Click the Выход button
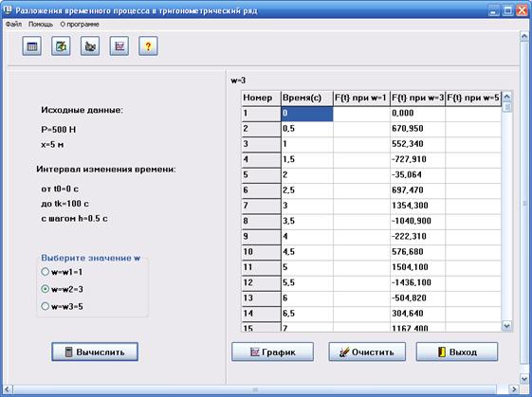532x397 pixels. (457, 352)
